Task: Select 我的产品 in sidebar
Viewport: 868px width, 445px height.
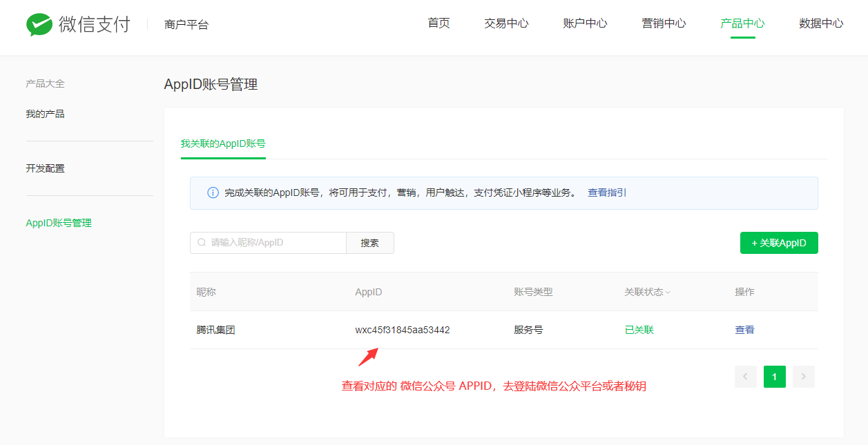Action: [x=46, y=114]
